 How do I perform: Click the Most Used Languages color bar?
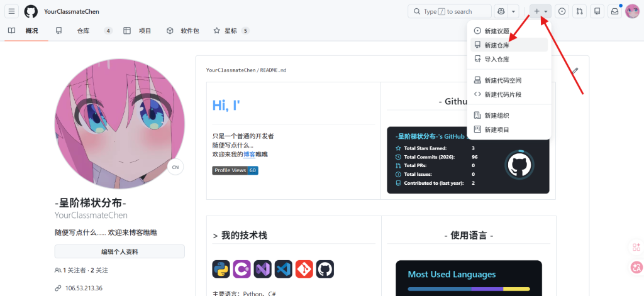(469, 289)
